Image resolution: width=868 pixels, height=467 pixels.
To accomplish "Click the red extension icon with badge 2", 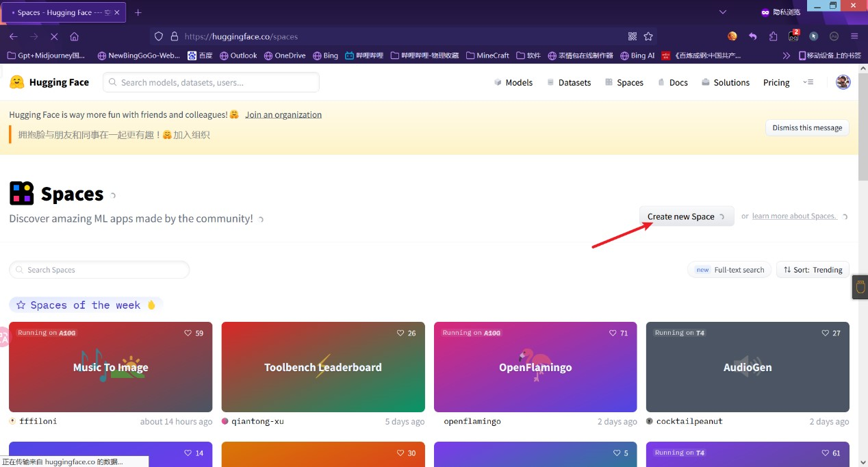I will point(793,36).
